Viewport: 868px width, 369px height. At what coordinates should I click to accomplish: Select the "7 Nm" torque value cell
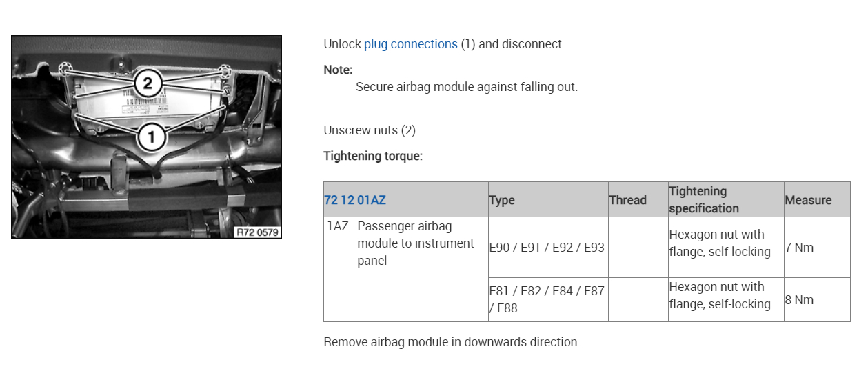tap(800, 248)
